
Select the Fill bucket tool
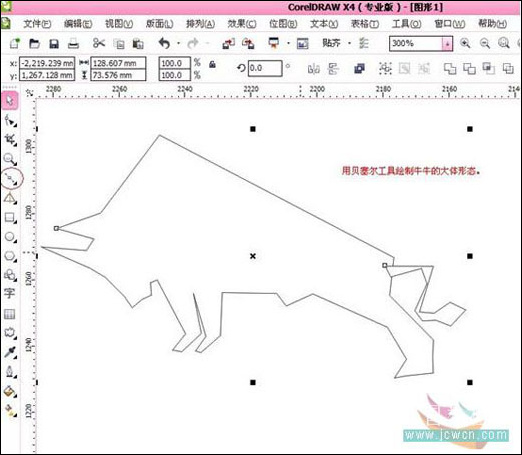pos(10,391)
